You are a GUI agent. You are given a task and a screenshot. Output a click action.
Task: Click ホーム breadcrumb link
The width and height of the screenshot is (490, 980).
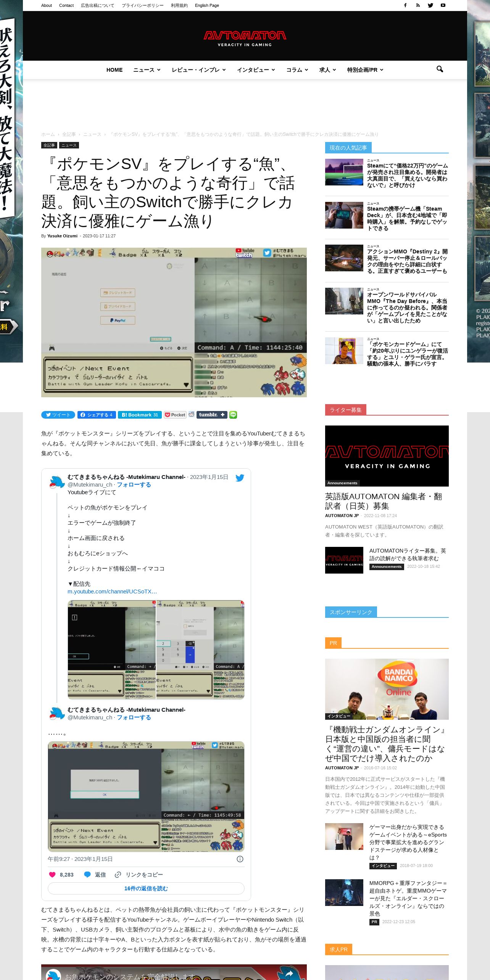point(48,134)
